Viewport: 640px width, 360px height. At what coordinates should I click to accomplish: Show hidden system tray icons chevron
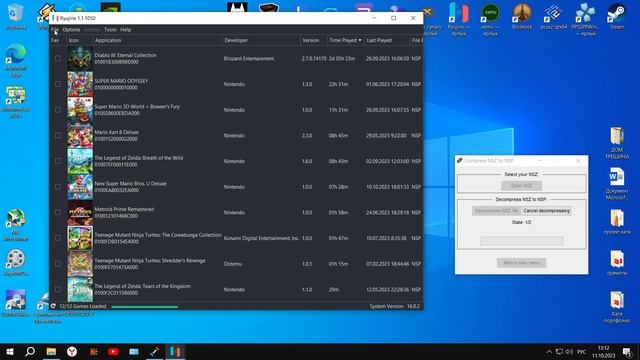(549, 351)
